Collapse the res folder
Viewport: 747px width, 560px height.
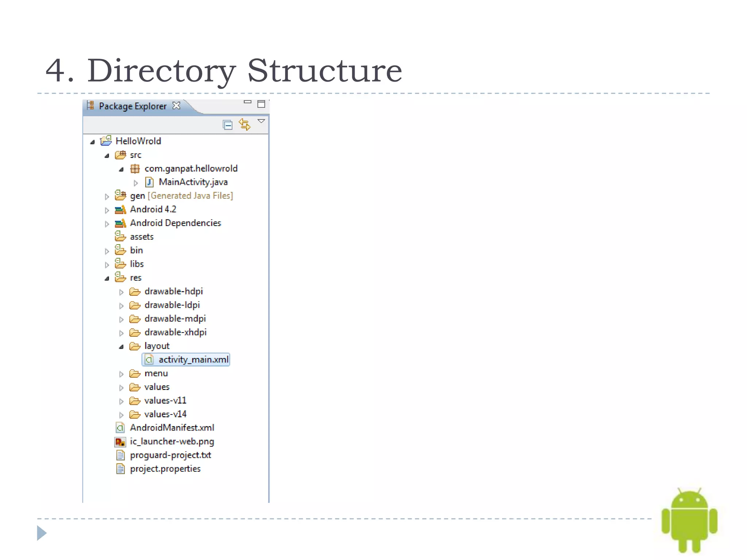click(x=107, y=279)
